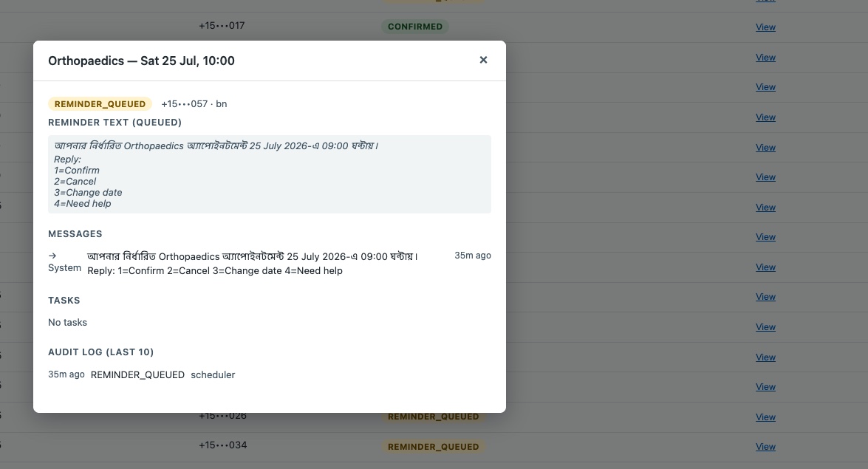
Task: Click the yellow REMINDER_QUEUED status badge in dialog
Action: (100, 104)
